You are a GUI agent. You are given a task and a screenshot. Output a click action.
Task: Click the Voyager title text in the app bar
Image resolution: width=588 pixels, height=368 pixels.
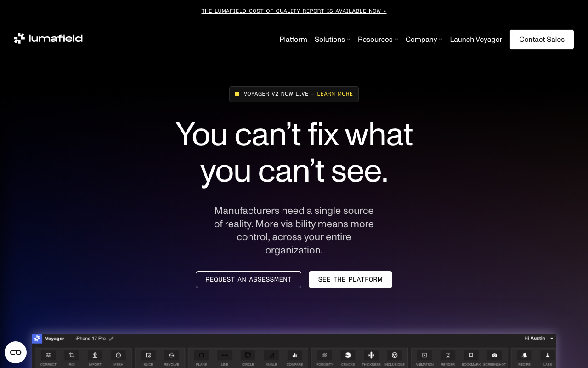pos(55,339)
